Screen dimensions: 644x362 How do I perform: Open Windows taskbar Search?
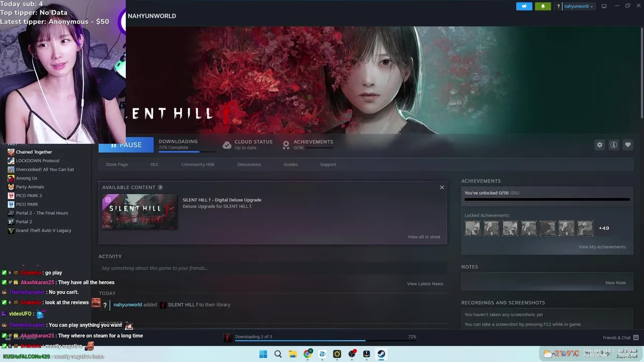278,354
